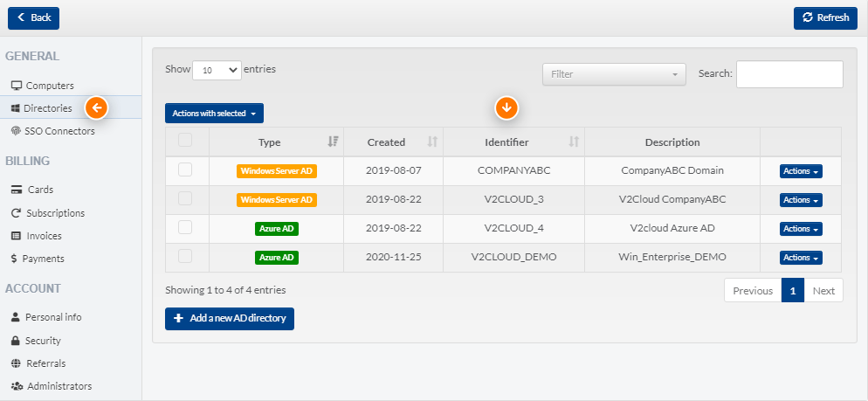Click the dollar sign icon beside Payments
868x401 pixels.
[14, 259]
